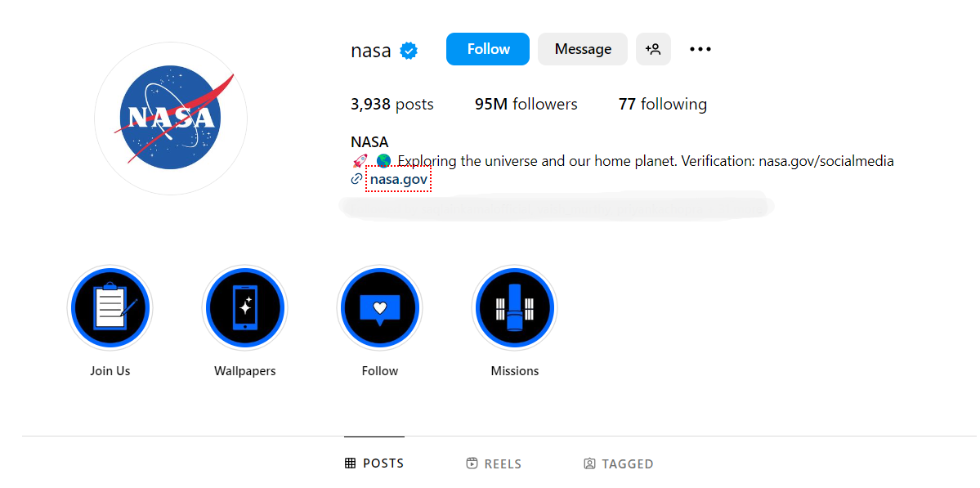
Task: Click the 3,938 posts count
Action: pyautogui.click(x=392, y=104)
